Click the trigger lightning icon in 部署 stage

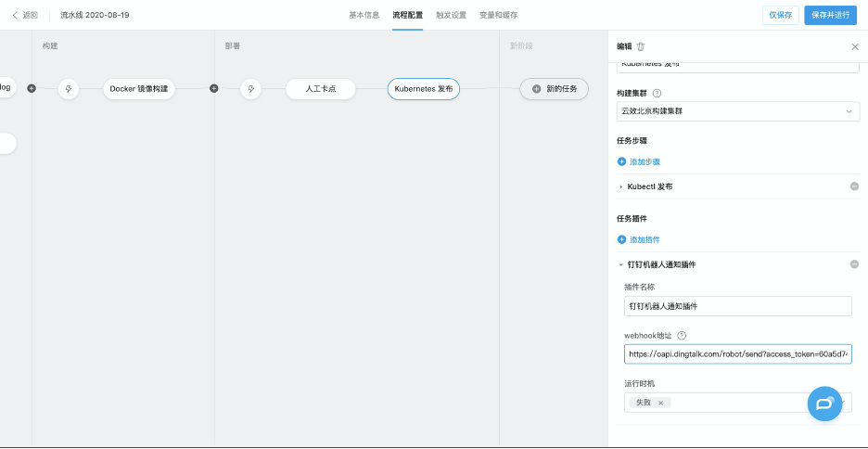[x=250, y=88]
